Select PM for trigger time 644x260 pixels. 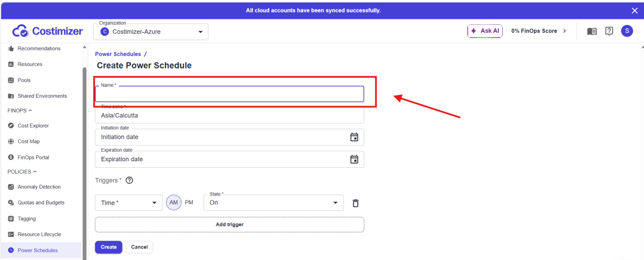point(189,202)
